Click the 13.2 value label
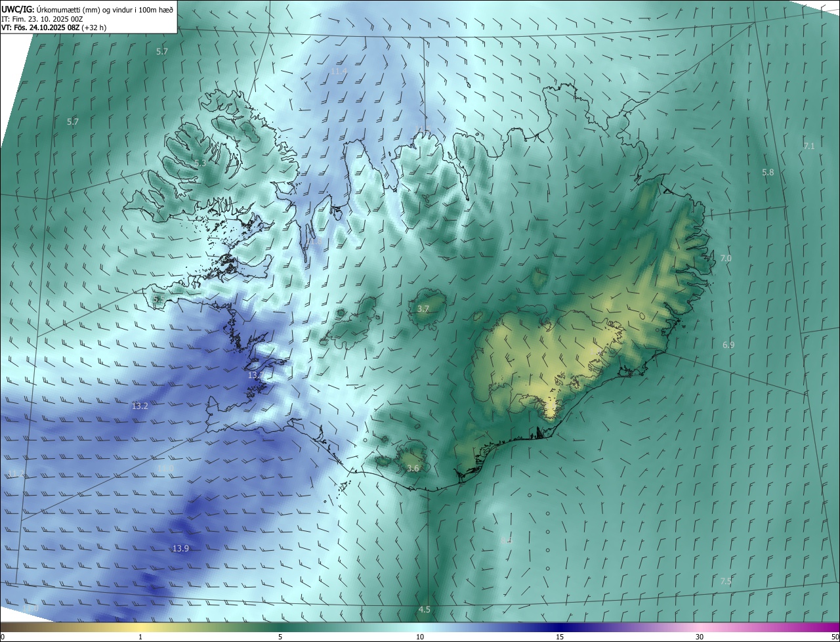This screenshot has height=642, width=840. point(140,406)
